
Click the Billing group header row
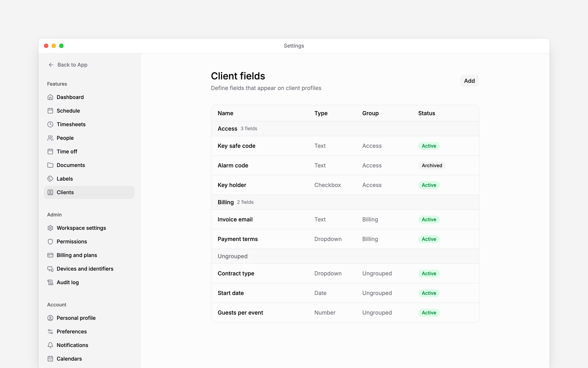345,202
